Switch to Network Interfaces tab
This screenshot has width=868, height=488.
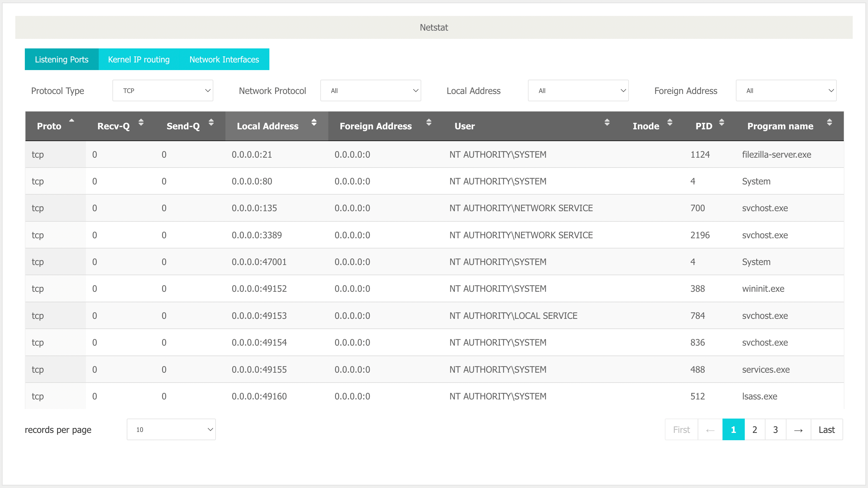(x=224, y=59)
